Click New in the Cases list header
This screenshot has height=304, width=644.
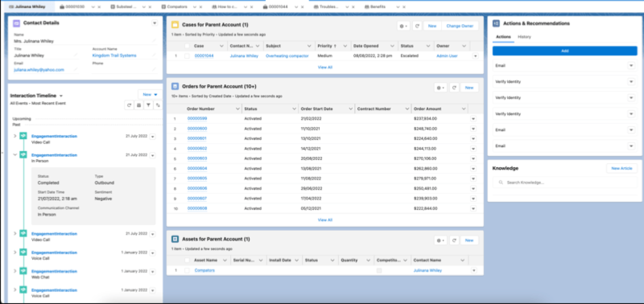[x=432, y=26]
